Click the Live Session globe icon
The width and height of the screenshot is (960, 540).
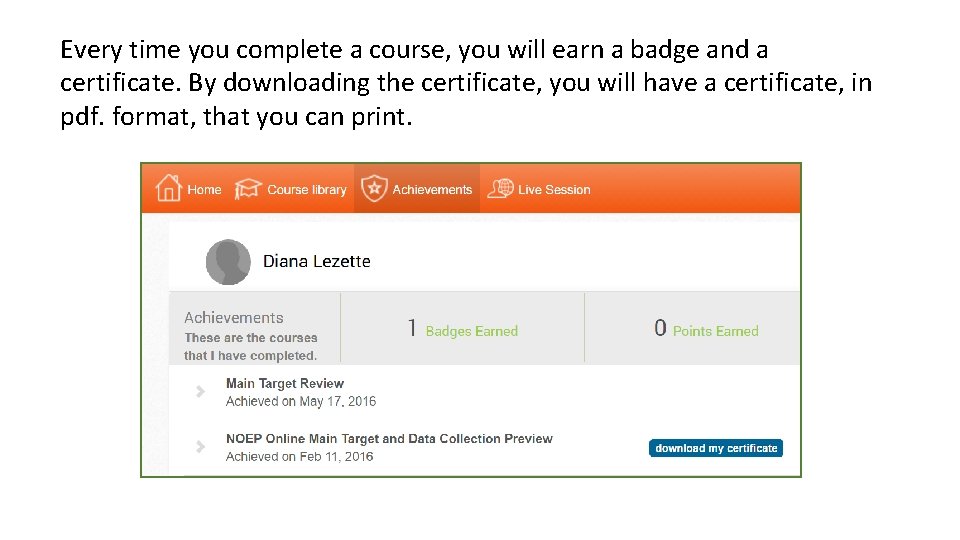pyautogui.click(x=500, y=188)
